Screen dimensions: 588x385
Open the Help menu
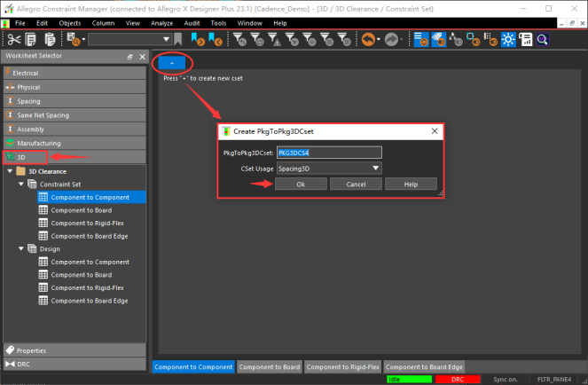tap(279, 23)
